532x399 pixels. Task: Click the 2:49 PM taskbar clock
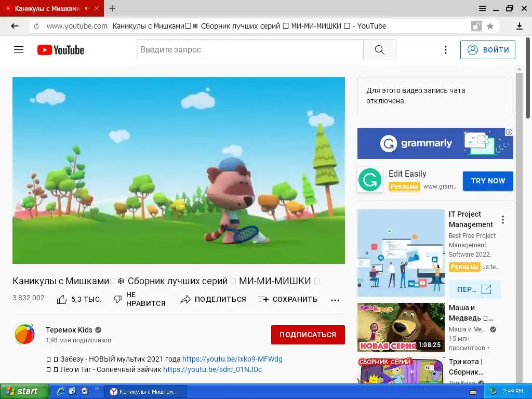tap(513, 391)
